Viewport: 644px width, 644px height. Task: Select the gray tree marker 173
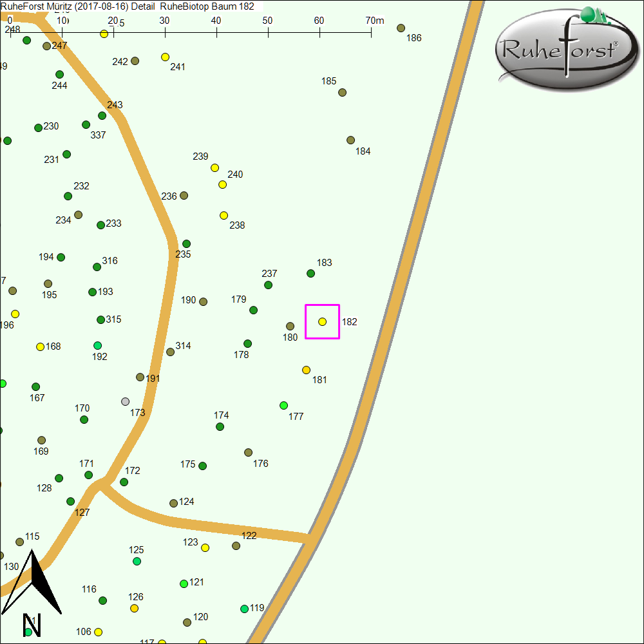(x=125, y=402)
